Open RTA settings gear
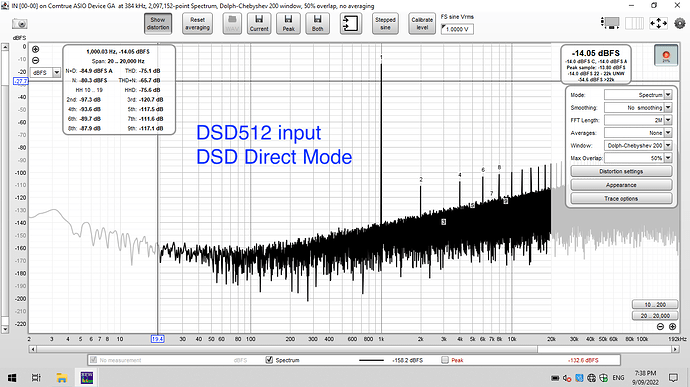Viewport: 690px width, 387px height. 680,23
